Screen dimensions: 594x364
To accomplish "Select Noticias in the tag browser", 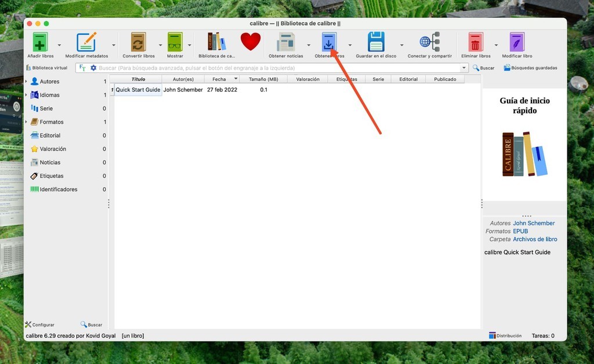I will pyautogui.click(x=50, y=162).
